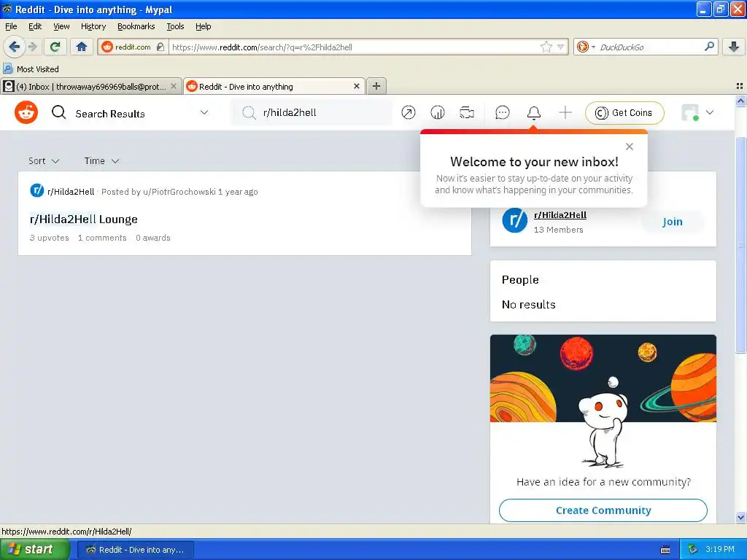Viewport: 747px width, 560px height.
Task: Click the r/Hilda2Hell icon beside the post
Action: [x=36, y=190]
